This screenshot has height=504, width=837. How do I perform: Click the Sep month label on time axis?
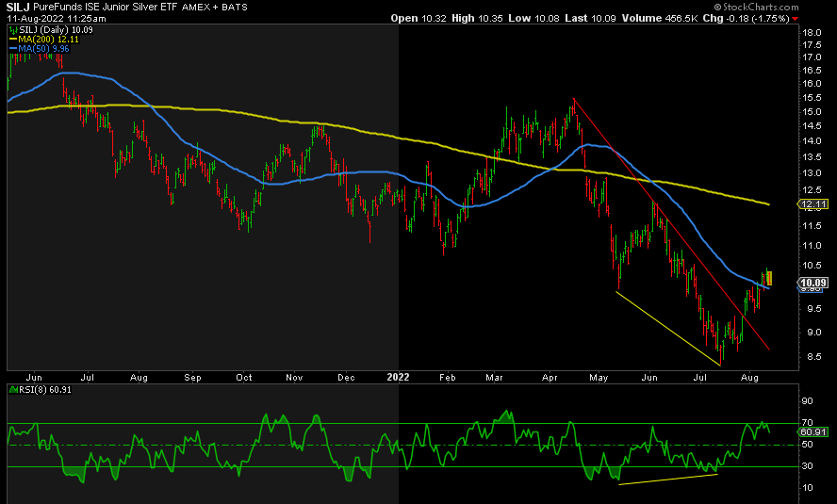pyautogui.click(x=192, y=378)
